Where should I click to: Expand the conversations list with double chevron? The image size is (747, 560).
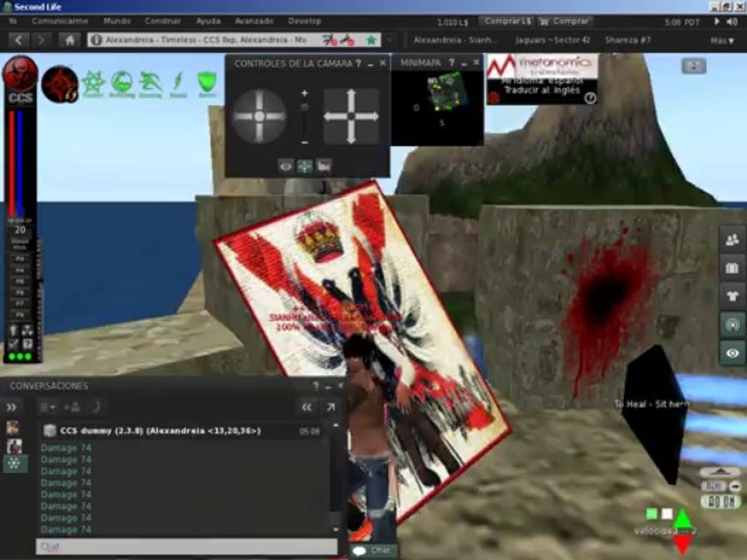[12, 407]
